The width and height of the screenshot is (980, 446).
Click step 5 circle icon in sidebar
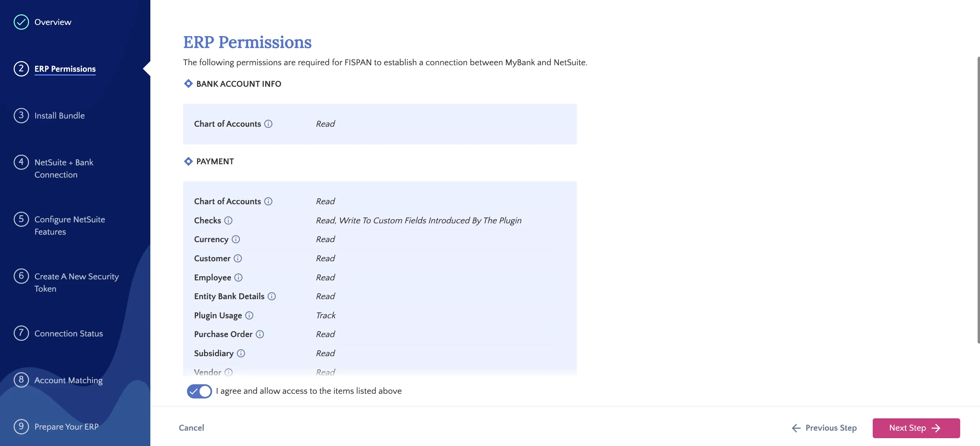point(21,219)
